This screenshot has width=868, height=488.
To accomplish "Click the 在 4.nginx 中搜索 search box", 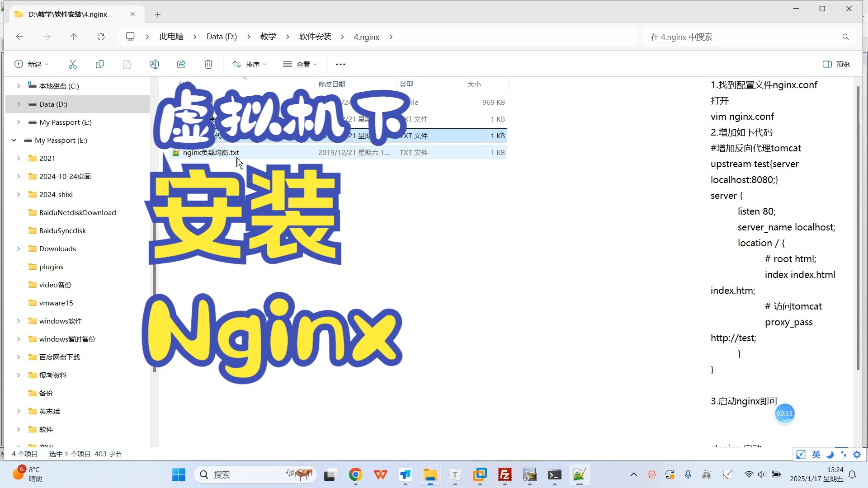I will 749,37.
